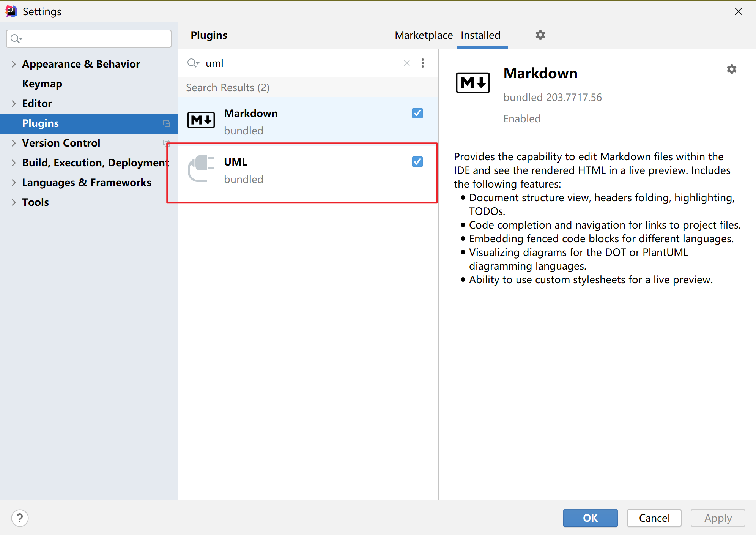Disable the Markdown plugin checkbox
The width and height of the screenshot is (756, 535).
coord(417,113)
